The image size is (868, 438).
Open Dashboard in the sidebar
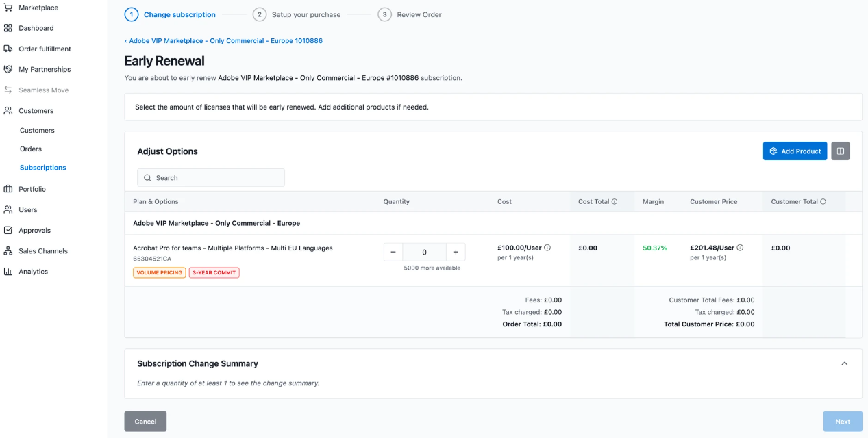36,28
